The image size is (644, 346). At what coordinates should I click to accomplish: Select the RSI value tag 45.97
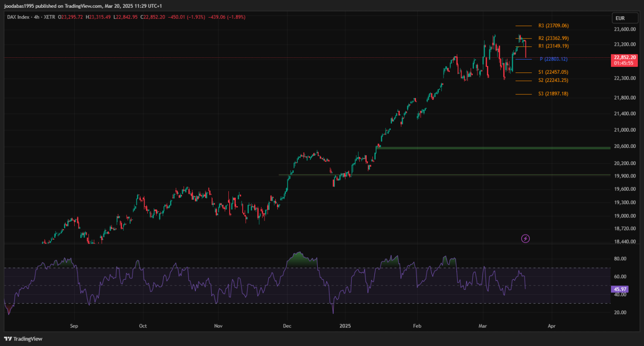(619, 289)
